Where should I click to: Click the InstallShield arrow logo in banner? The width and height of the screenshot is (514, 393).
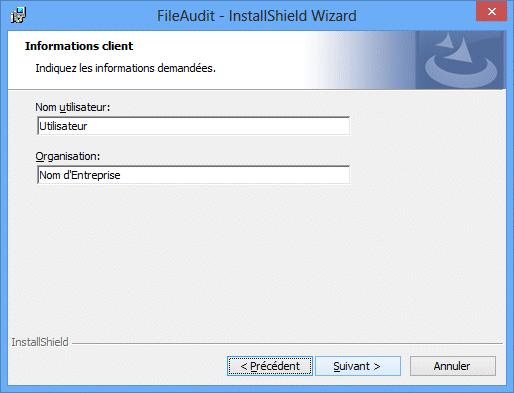point(460,60)
